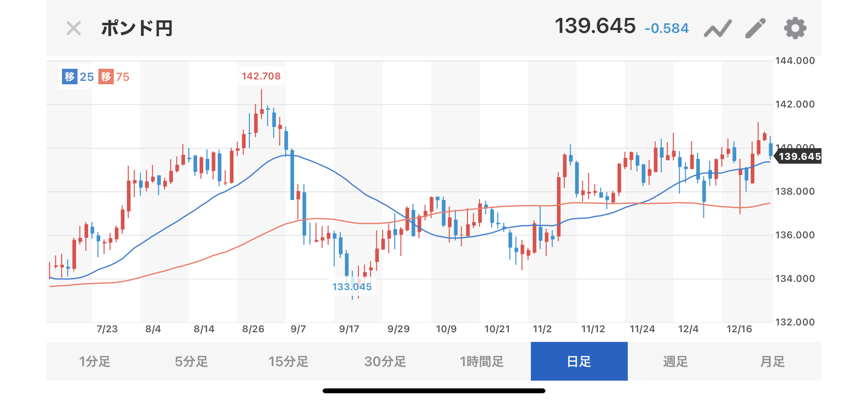Open chart settings gear icon
868x401 pixels.
[795, 28]
